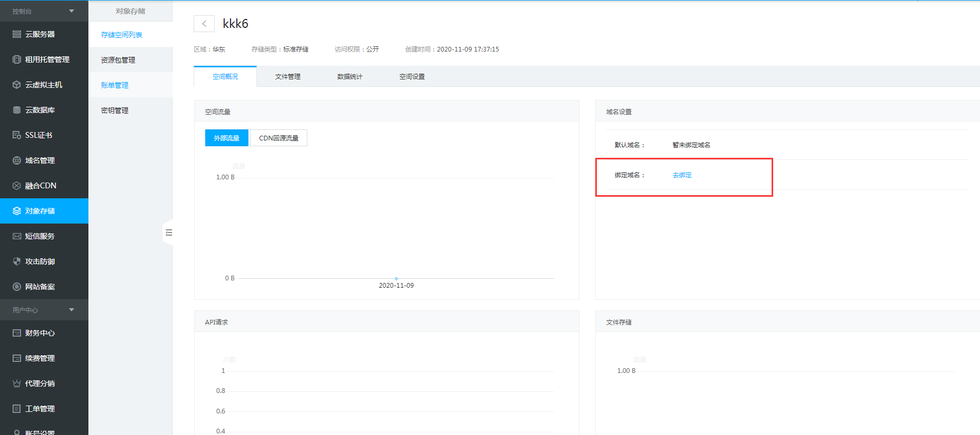Screen dimensions: 980x435
Task: Collapse the sidebar with the handle icon
Action: tap(168, 232)
